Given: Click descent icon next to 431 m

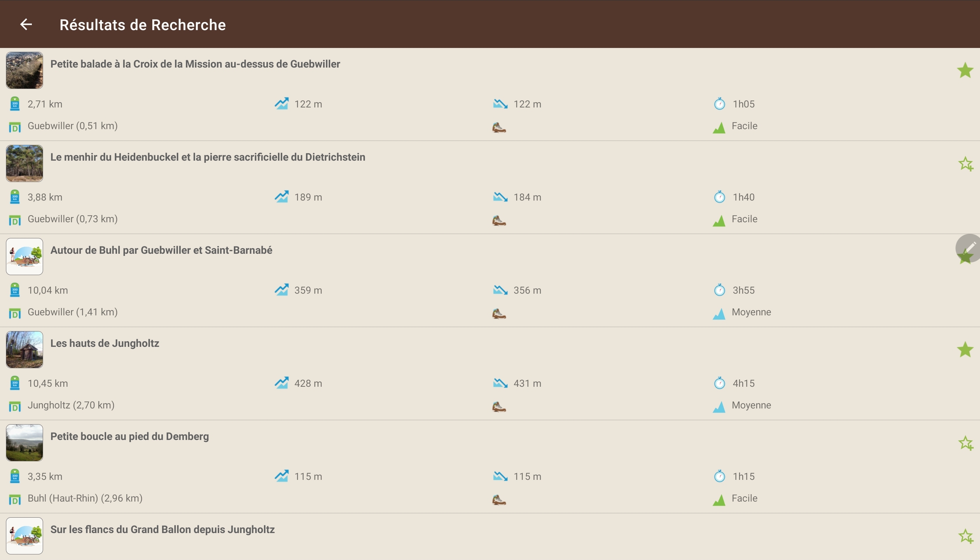Looking at the screenshot, I should tap(500, 383).
